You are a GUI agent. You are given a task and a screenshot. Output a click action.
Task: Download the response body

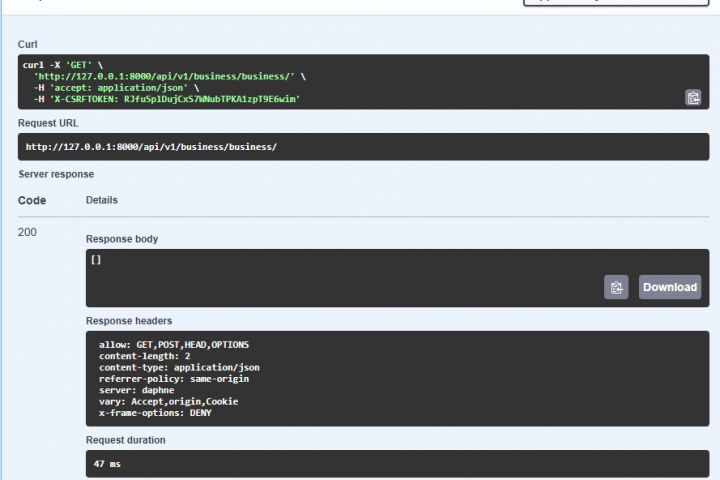click(x=669, y=287)
